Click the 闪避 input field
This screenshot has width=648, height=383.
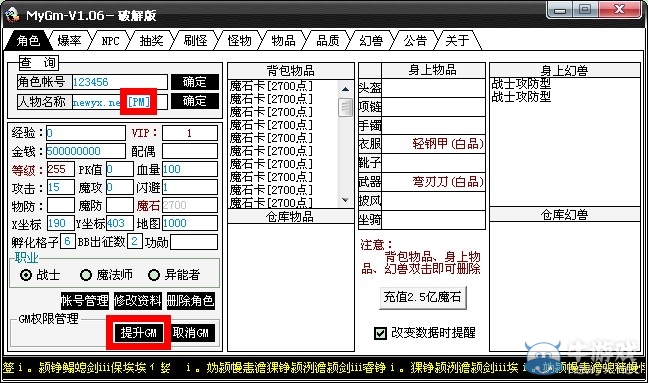pos(190,187)
